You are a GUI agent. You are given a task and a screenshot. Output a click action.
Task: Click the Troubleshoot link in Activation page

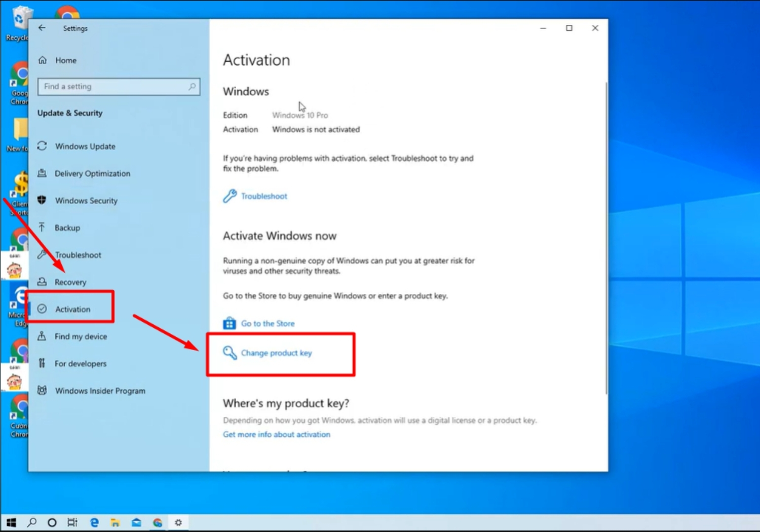264,197
